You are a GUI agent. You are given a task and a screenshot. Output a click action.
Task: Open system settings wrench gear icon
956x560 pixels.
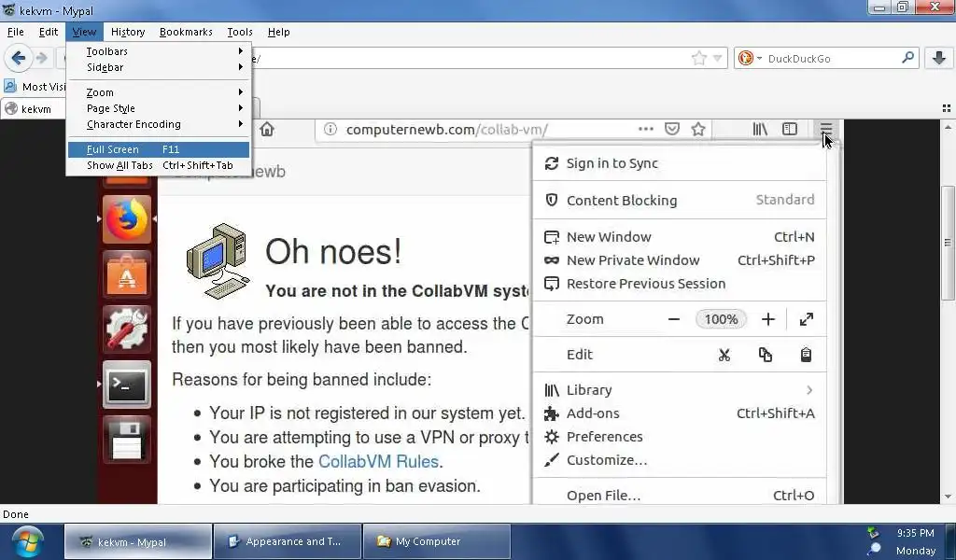tap(127, 329)
